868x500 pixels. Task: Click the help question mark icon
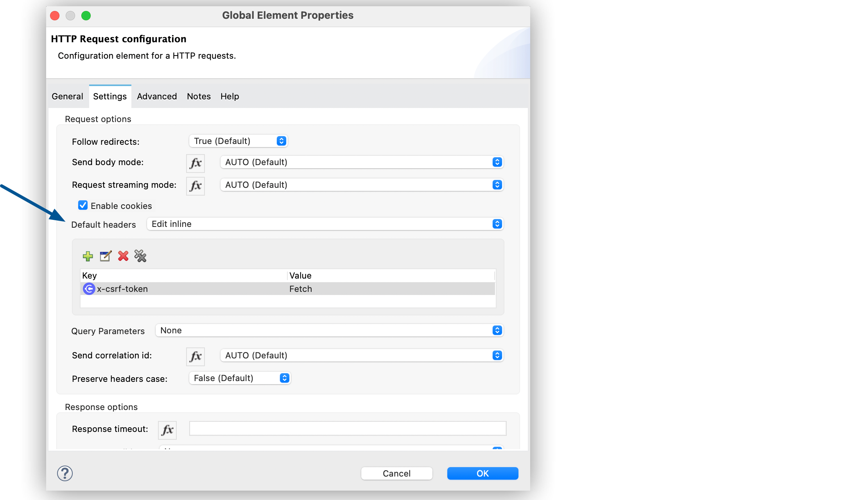[66, 473]
